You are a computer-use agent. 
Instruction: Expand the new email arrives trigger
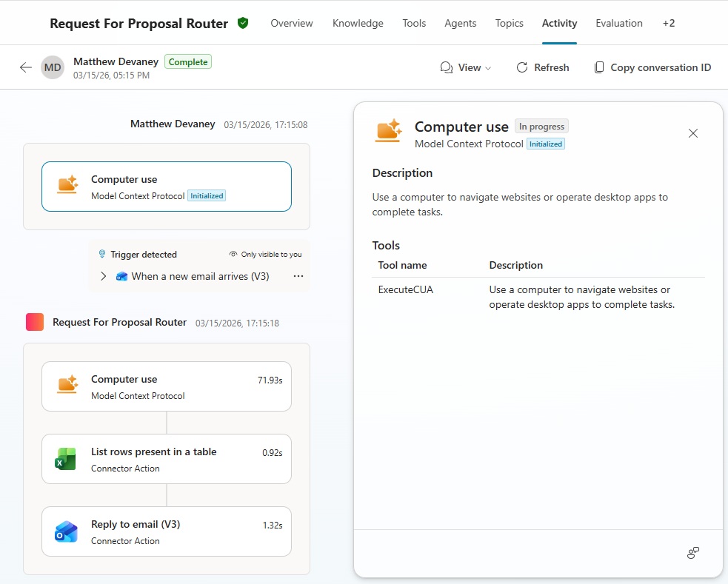coord(104,276)
